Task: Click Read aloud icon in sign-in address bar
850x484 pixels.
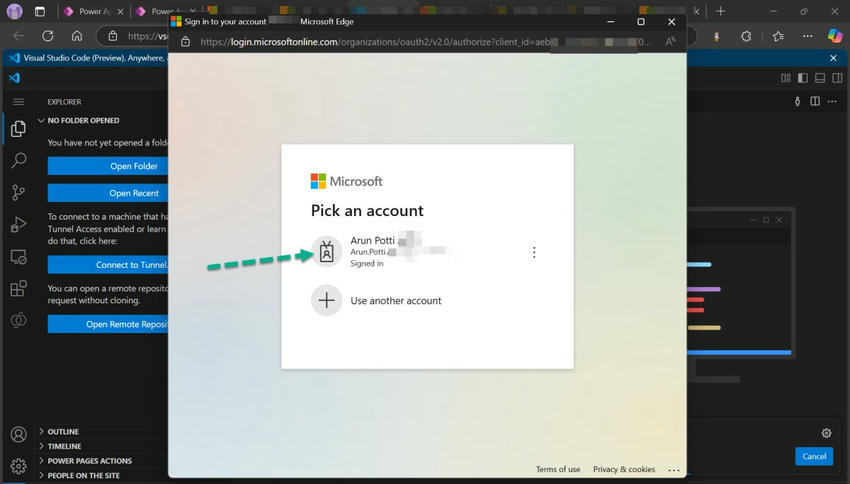Action: tap(670, 42)
